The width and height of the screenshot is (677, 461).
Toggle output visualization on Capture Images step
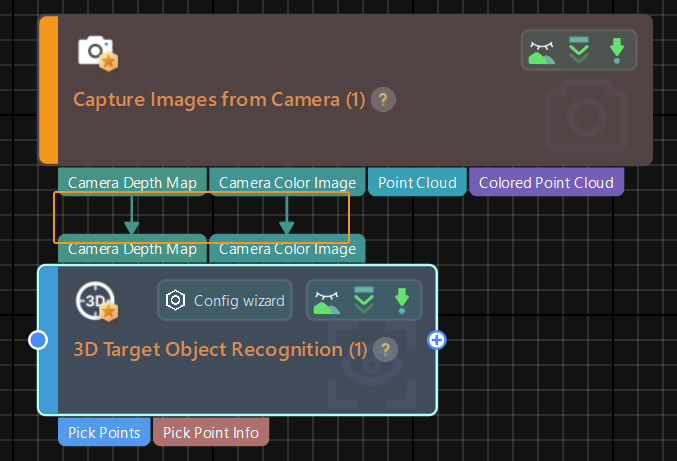point(541,50)
